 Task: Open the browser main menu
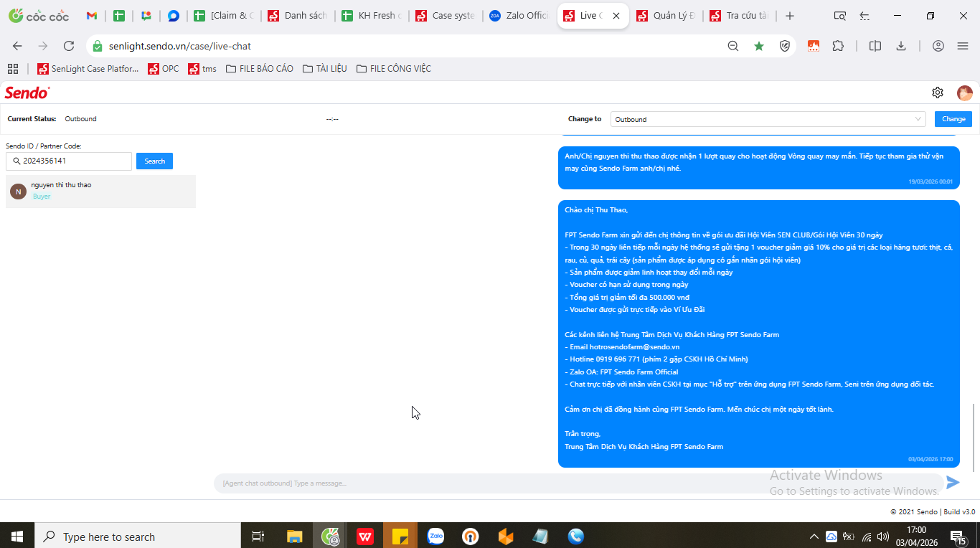coord(963,46)
